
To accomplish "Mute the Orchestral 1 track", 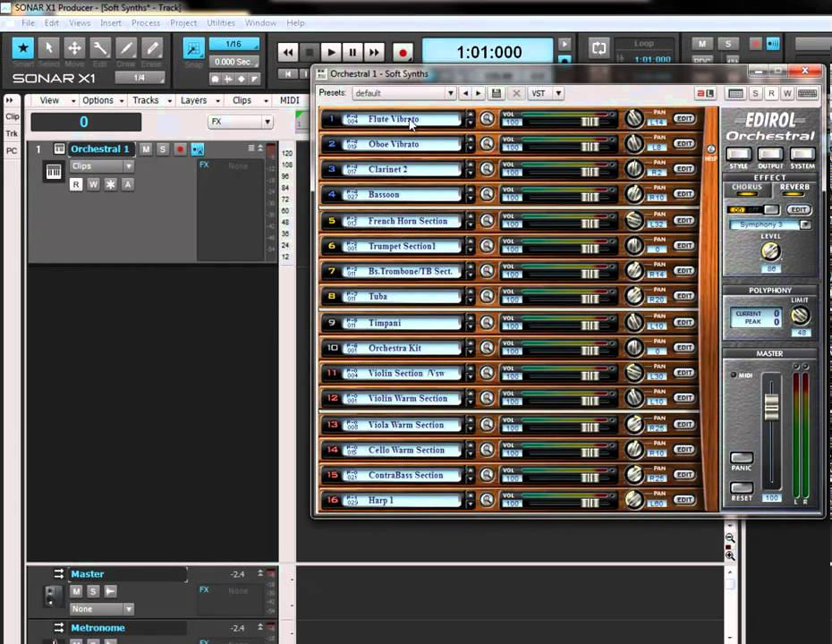I will pyautogui.click(x=146, y=149).
